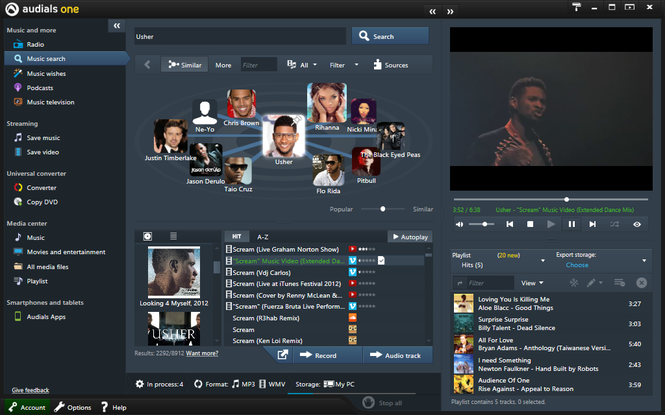This screenshot has height=415, width=665.
Task: Click the Search button
Action: point(390,36)
